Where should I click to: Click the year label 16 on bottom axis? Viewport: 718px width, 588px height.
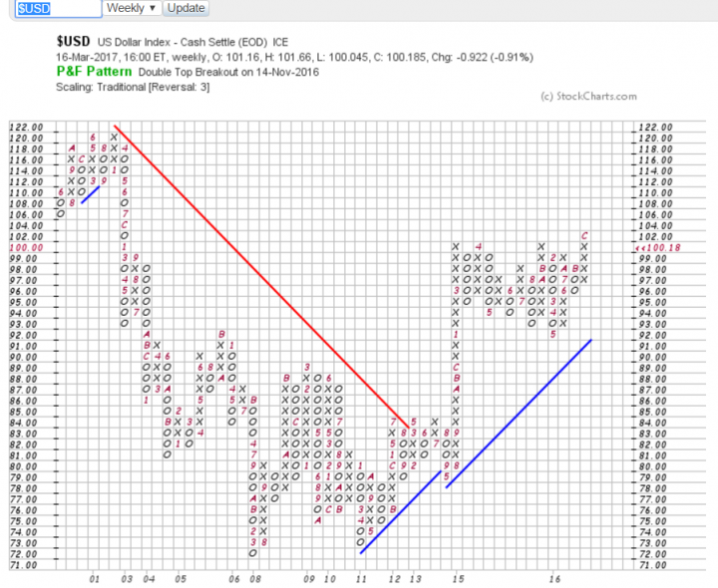[x=554, y=579]
